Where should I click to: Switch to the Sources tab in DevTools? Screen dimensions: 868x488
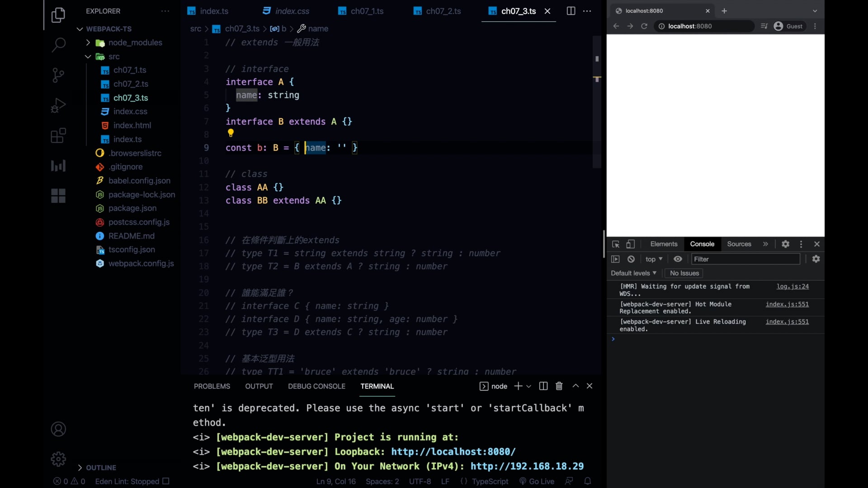click(x=739, y=244)
